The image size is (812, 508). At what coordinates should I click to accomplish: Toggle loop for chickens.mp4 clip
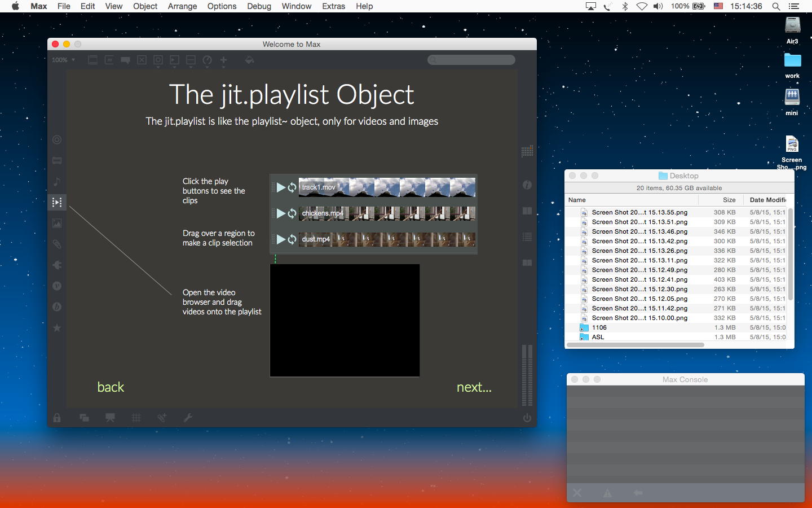[292, 213]
